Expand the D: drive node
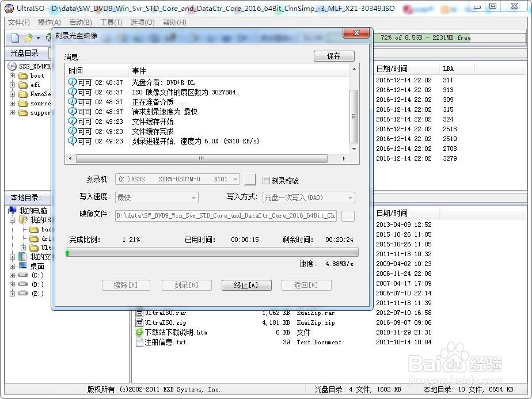The width and height of the screenshot is (532, 399). [x=13, y=284]
